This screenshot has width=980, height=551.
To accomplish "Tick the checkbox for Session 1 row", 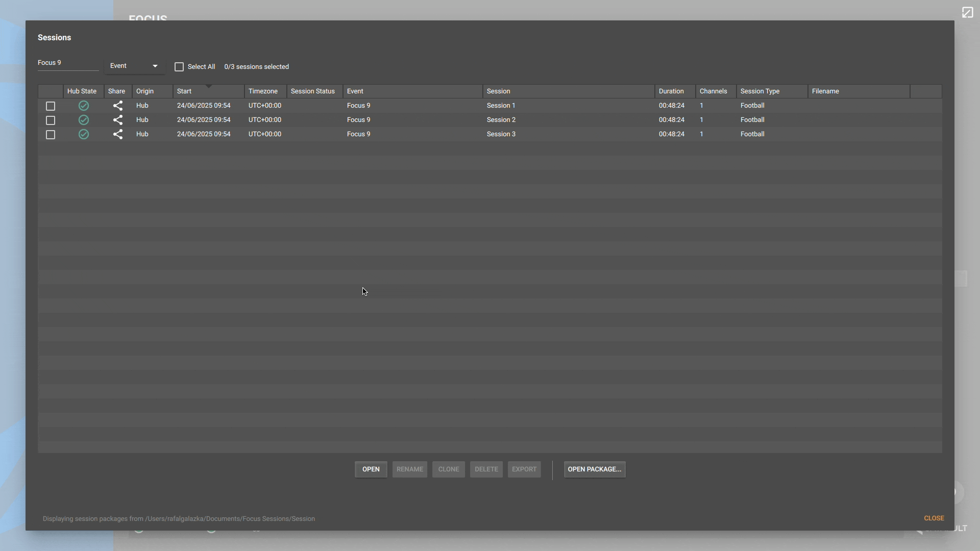I will pos(51,106).
